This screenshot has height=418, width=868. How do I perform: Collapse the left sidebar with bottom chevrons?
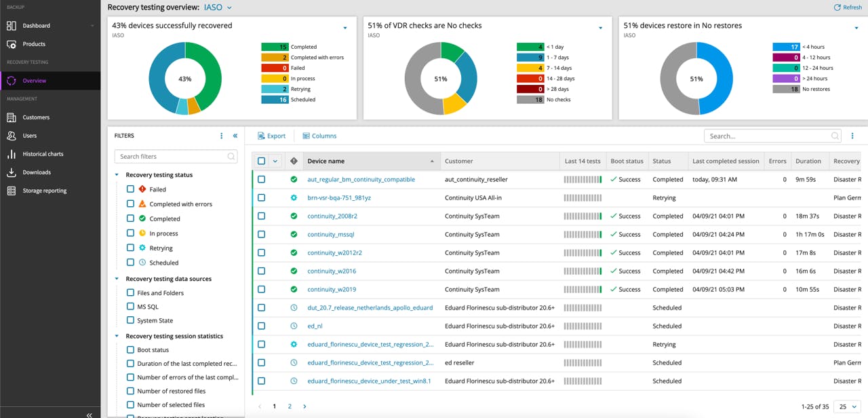click(89, 414)
